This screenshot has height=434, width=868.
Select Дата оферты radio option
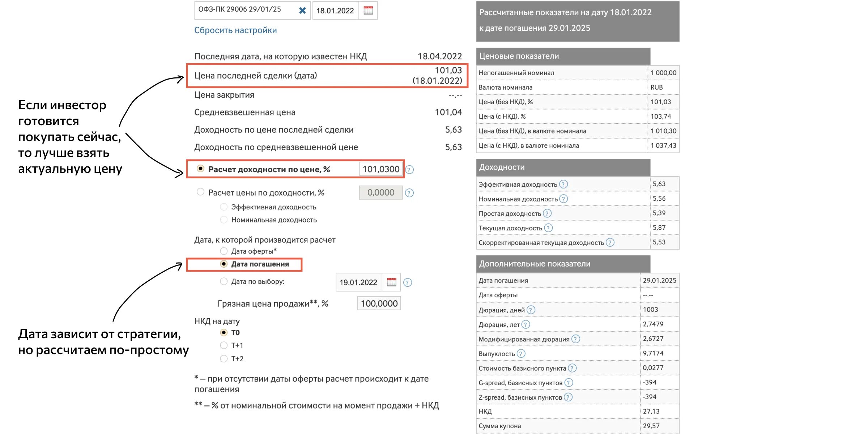coord(224,251)
